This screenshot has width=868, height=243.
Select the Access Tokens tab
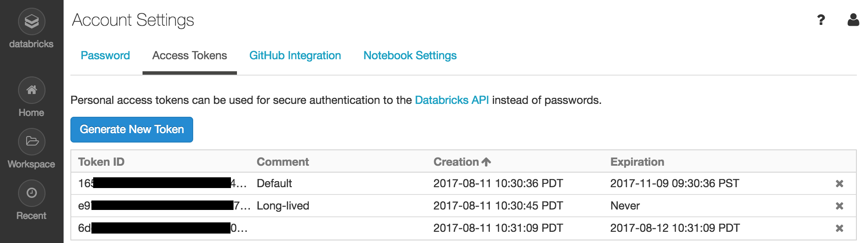pyautogui.click(x=190, y=55)
